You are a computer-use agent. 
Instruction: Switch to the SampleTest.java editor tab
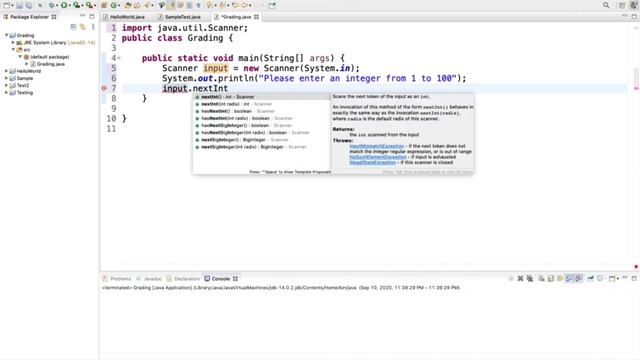pyautogui.click(x=182, y=17)
